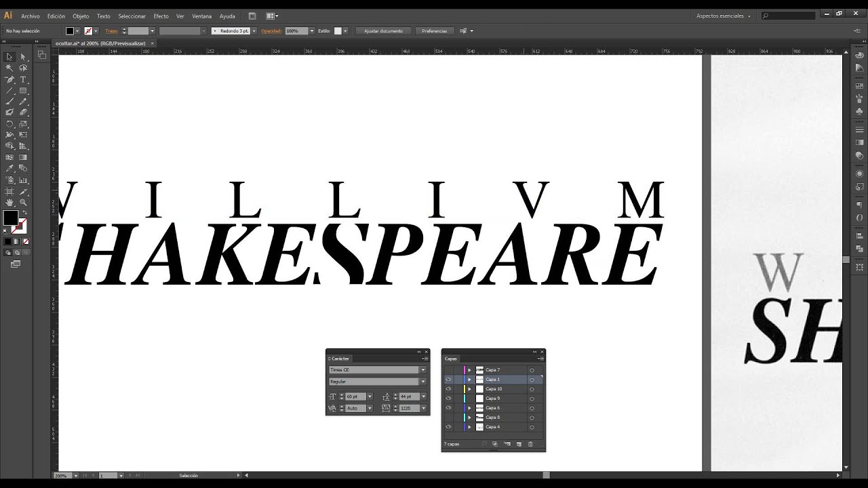Select the Hand tool
Viewport: 868px width, 488px height.
[9, 202]
